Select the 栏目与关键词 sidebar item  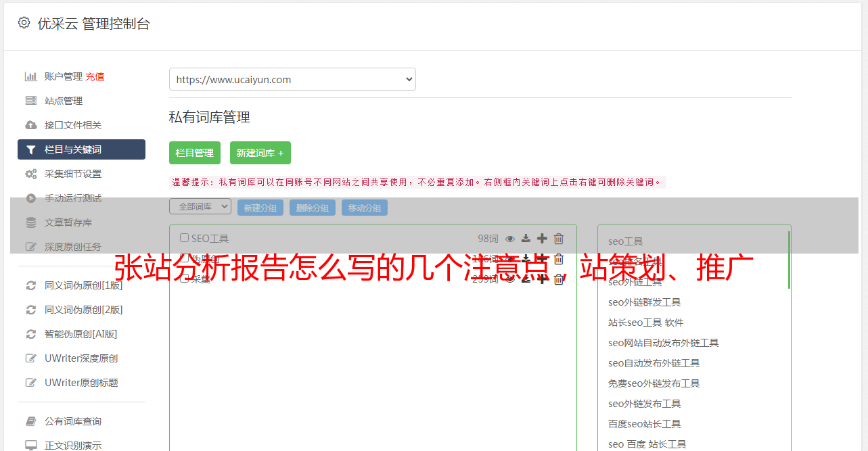pos(81,149)
